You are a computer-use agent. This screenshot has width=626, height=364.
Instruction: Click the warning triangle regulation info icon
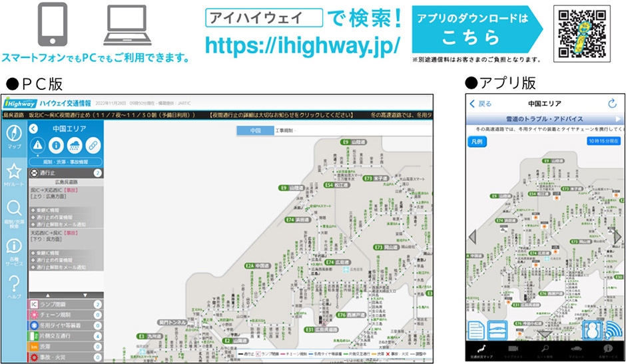pyautogui.click(x=38, y=145)
